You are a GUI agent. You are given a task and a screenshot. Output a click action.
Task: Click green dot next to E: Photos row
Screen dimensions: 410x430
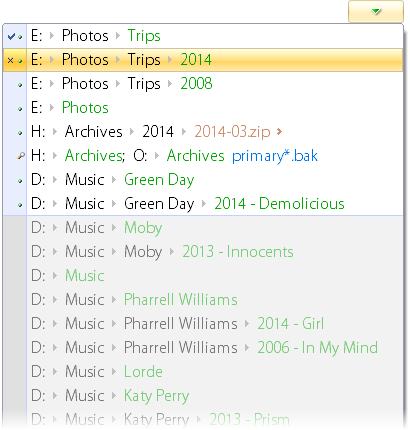(20, 109)
